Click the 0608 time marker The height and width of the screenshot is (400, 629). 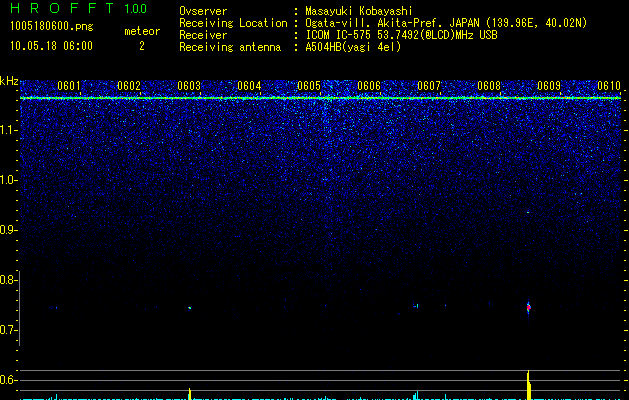489,86
